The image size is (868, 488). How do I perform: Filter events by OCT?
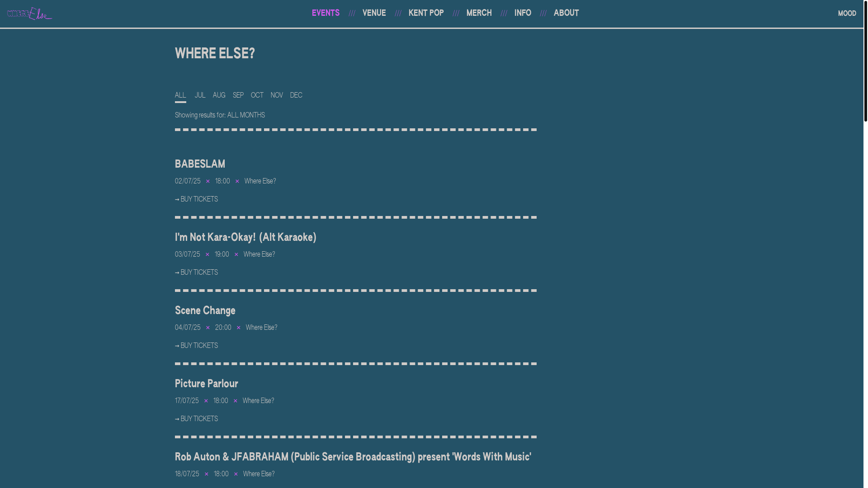tap(257, 95)
